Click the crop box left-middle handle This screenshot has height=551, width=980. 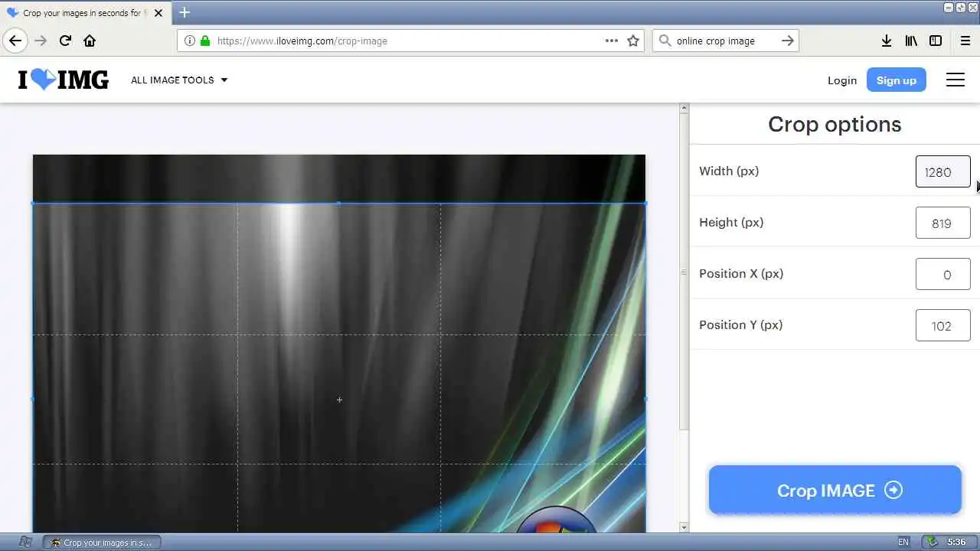pyautogui.click(x=32, y=399)
